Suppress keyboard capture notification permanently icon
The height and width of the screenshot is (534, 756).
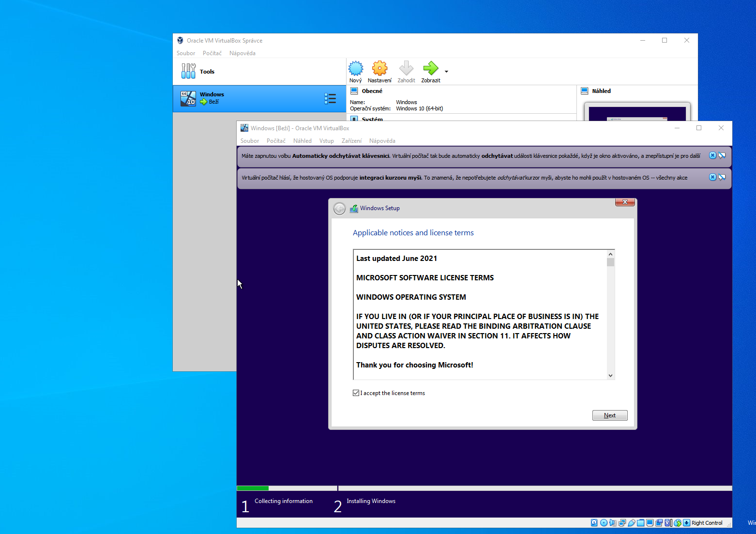[722, 155]
